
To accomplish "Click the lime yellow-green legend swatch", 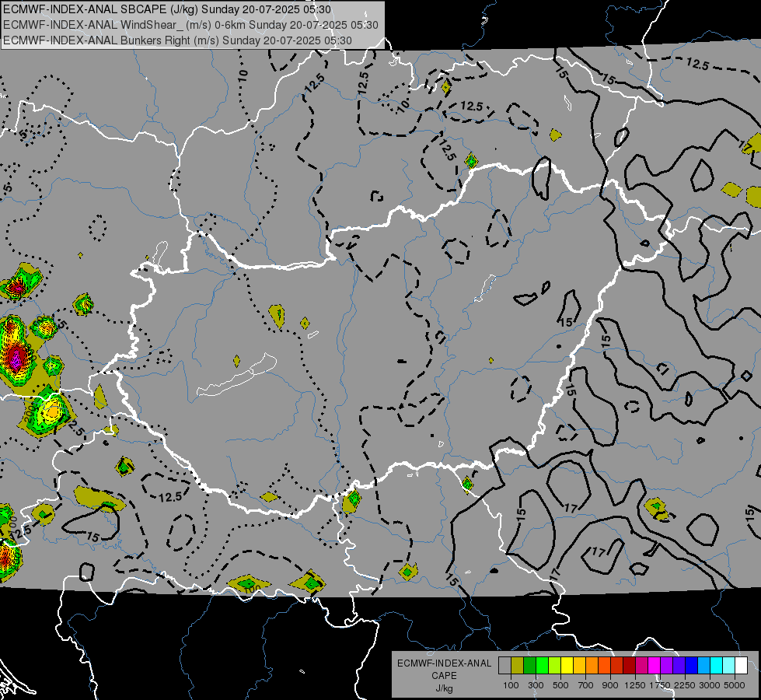I will click(x=554, y=665).
